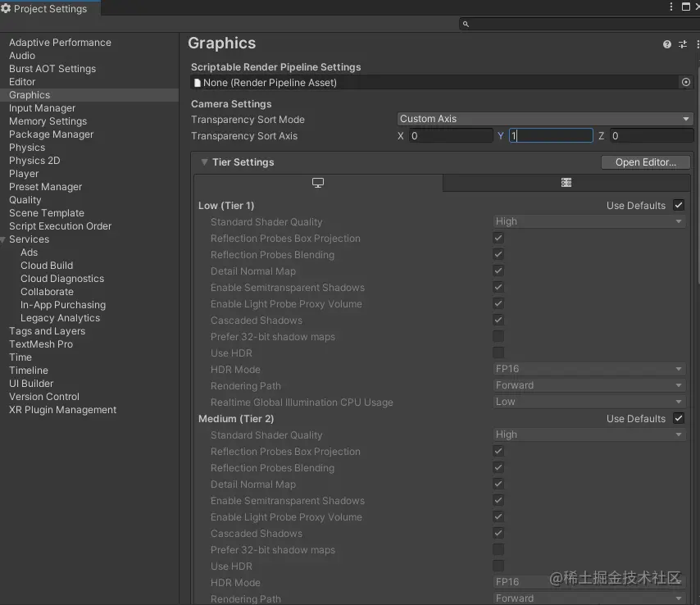The width and height of the screenshot is (700, 605).
Task: Collapse the Tier Settings foldout
Action: click(204, 162)
